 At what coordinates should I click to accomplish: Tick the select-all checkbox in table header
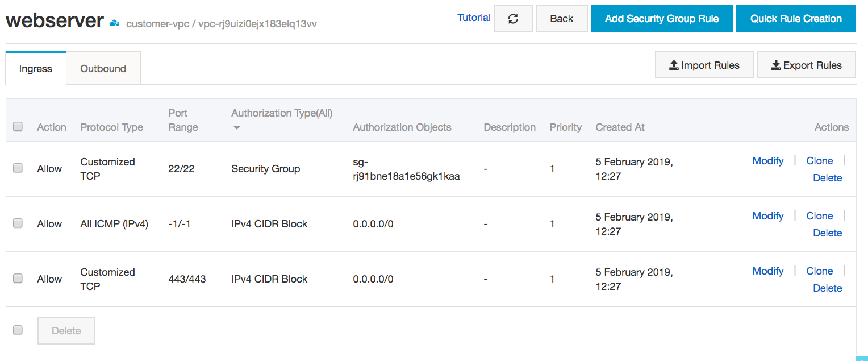18,127
